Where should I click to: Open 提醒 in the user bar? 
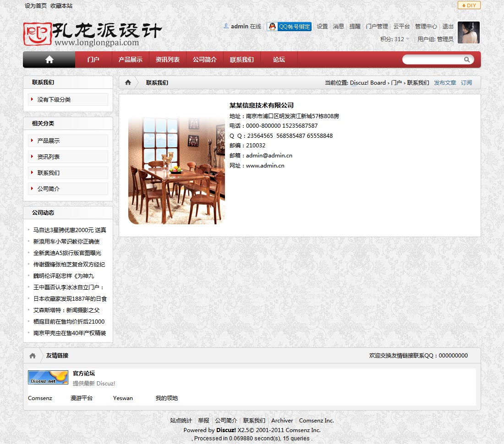click(355, 27)
